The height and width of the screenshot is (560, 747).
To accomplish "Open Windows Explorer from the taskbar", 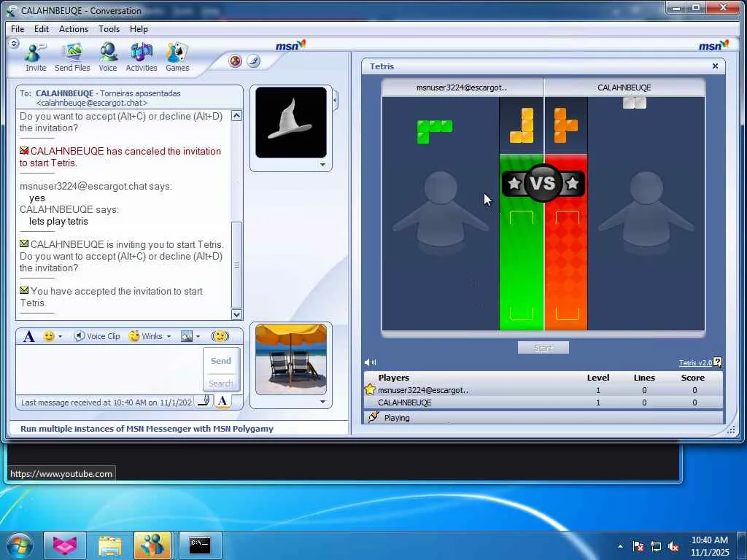I will 110,545.
